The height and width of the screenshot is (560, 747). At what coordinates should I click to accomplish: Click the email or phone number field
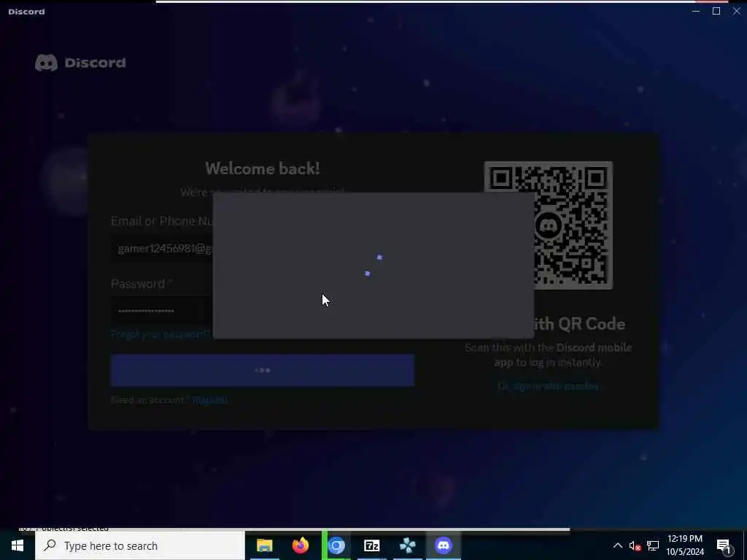coord(162,249)
